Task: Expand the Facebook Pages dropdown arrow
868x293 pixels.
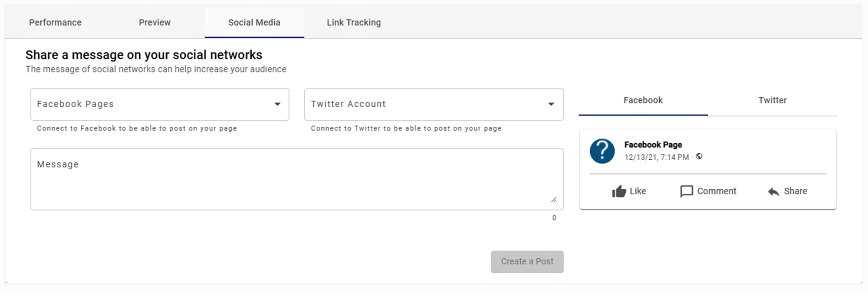Action: [x=277, y=104]
